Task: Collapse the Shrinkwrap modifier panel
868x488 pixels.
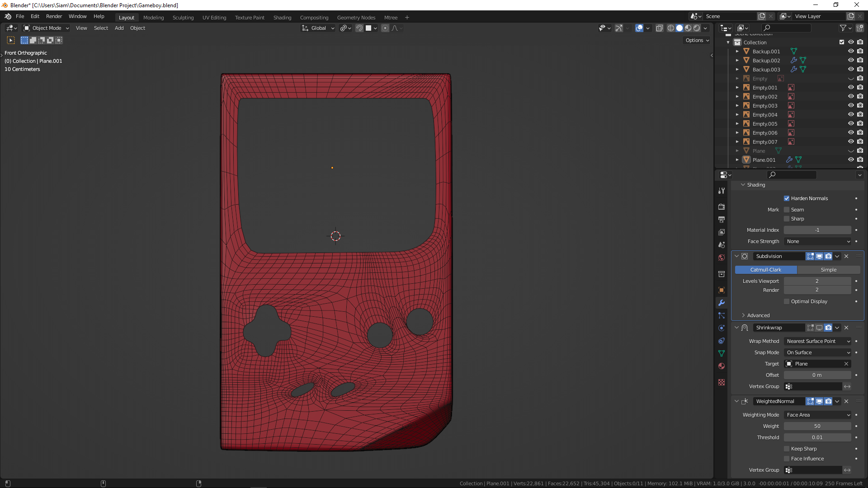Action: 736,328
